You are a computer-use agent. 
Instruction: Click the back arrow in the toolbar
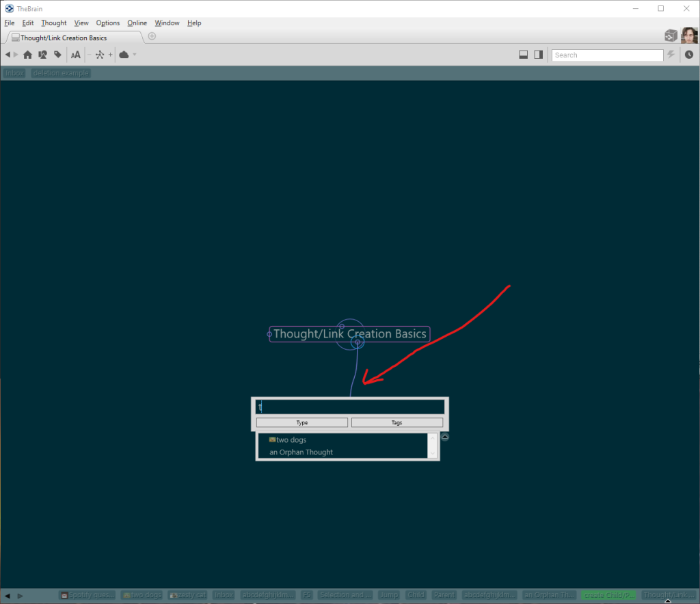click(x=8, y=55)
